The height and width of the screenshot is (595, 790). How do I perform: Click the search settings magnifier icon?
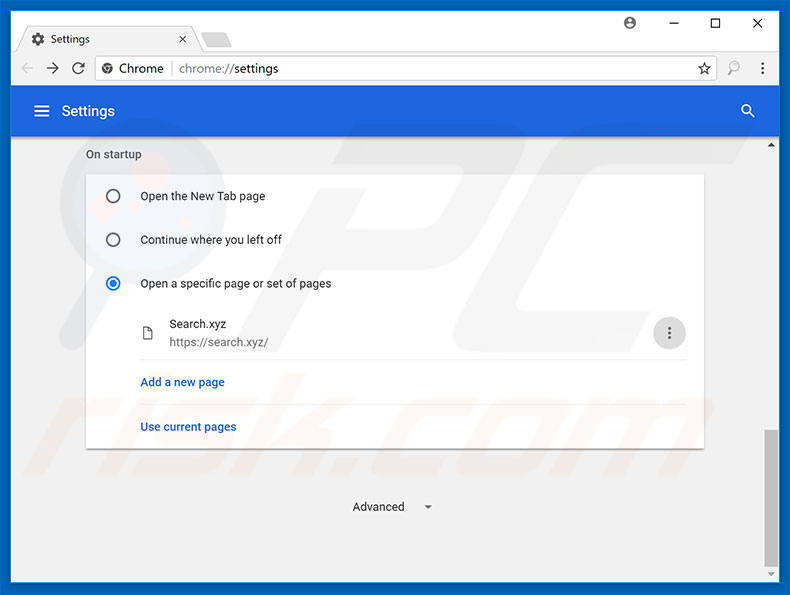tap(747, 111)
